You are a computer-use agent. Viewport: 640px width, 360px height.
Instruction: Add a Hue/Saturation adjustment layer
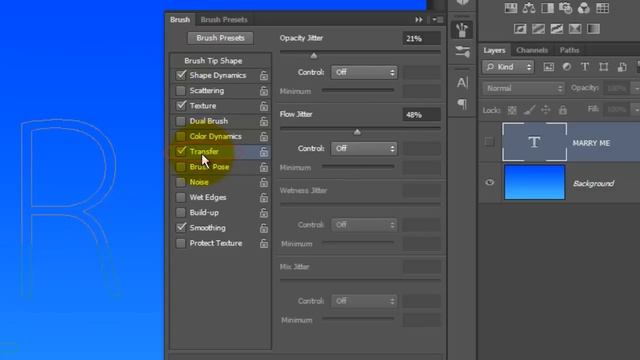point(511,8)
